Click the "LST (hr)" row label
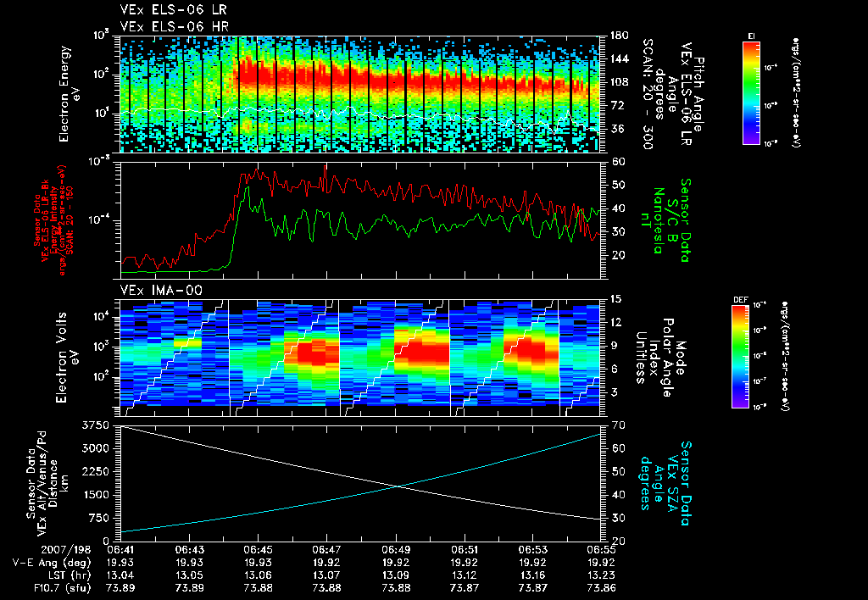The height and width of the screenshot is (600, 868). click(68, 575)
